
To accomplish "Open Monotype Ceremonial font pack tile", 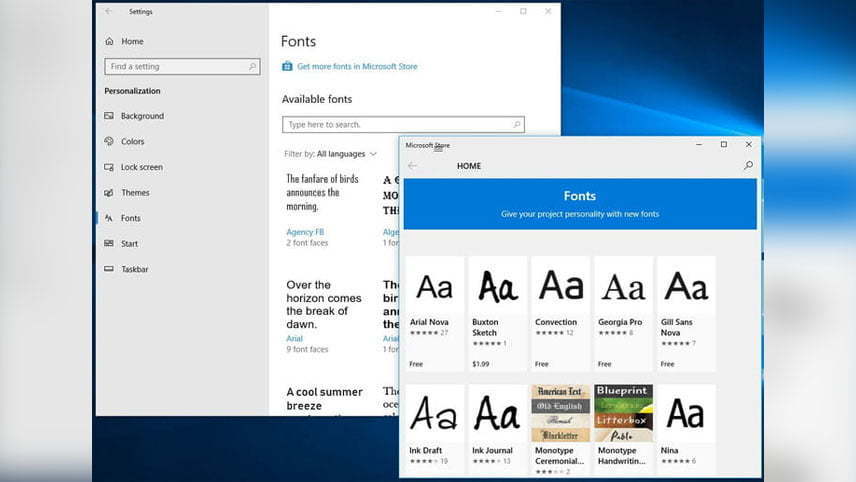I will [x=560, y=429].
